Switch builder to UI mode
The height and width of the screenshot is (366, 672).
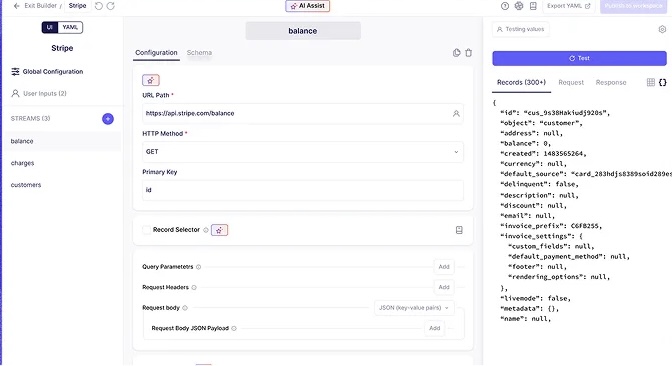point(50,27)
